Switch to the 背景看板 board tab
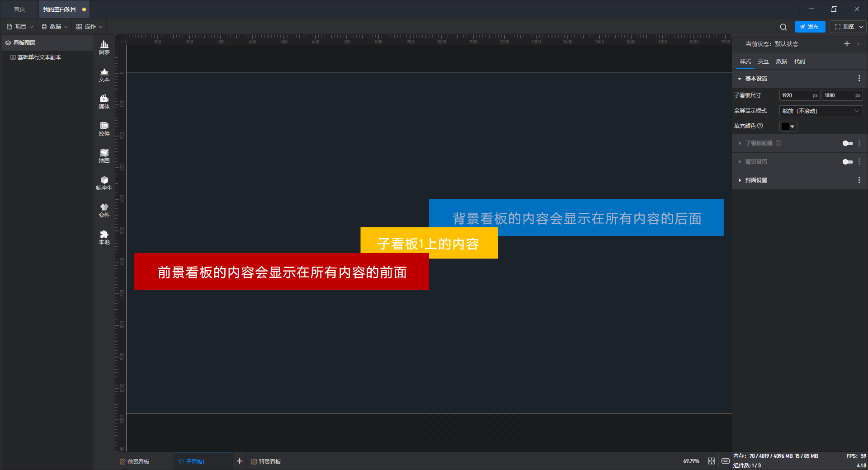The width and height of the screenshot is (868, 470). tap(276, 461)
